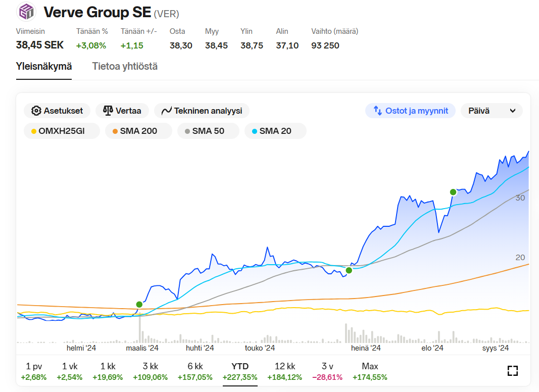Toggle the OMXH25GI index overlay

pos(58,131)
